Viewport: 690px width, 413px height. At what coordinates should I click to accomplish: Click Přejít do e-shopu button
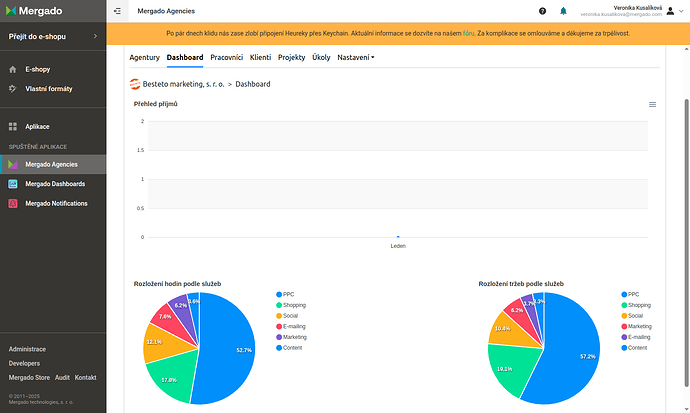click(x=53, y=37)
